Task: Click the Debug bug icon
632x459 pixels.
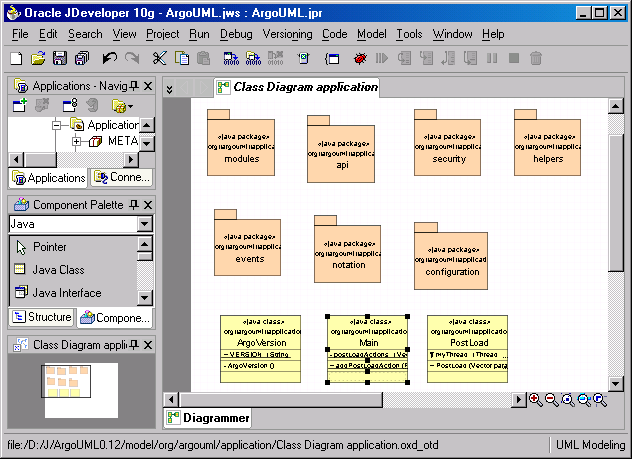Action: click(360, 58)
